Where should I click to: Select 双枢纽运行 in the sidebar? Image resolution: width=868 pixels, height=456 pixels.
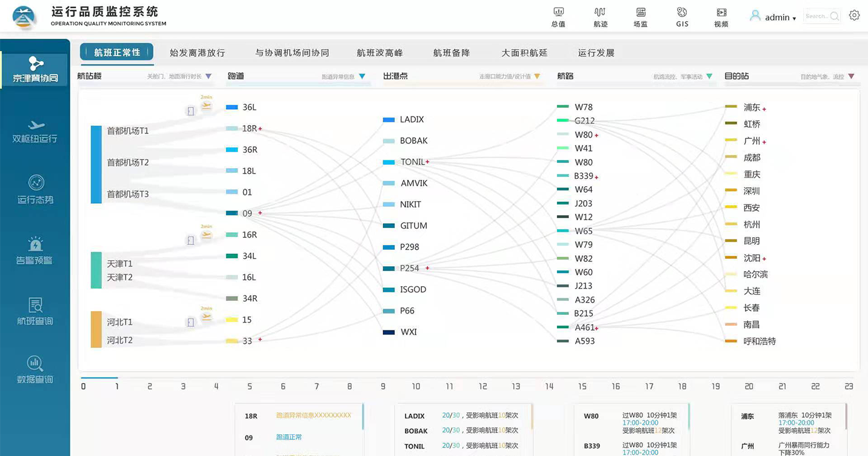[x=35, y=132]
